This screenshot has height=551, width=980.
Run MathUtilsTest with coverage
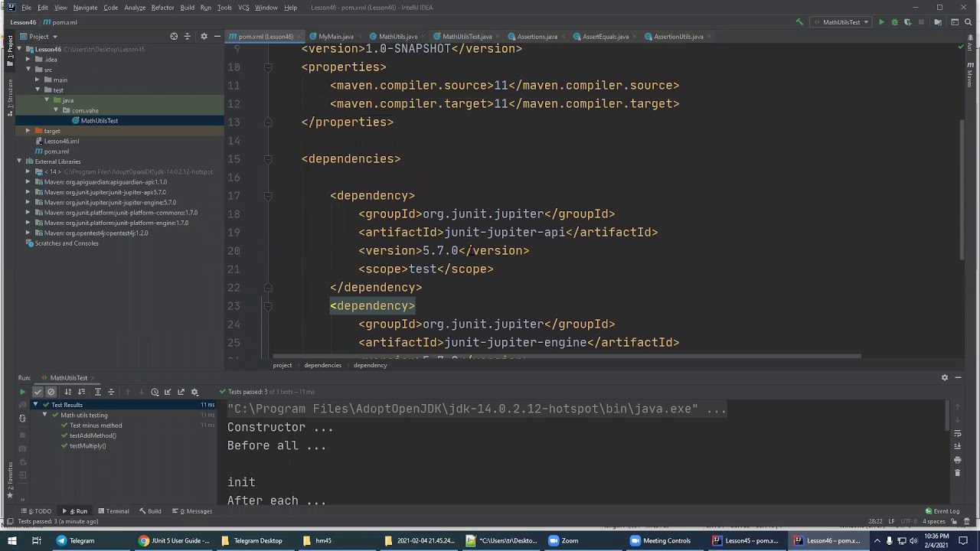pyautogui.click(x=907, y=22)
